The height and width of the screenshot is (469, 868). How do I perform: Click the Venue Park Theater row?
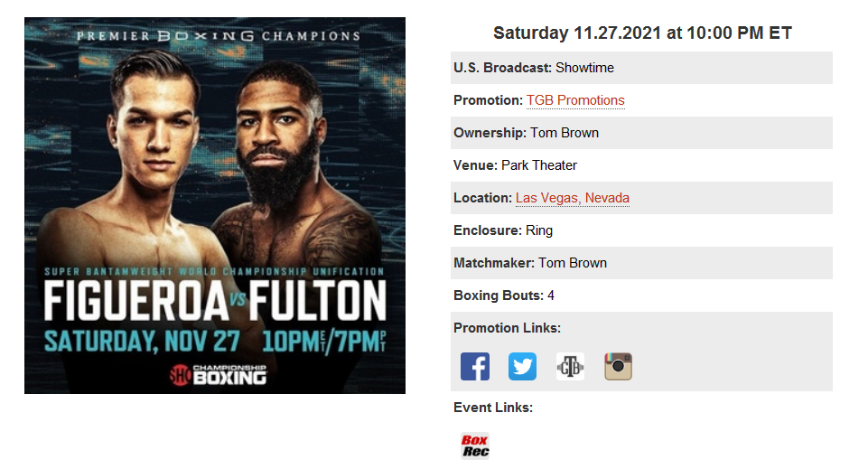click(x=641, y=165)
